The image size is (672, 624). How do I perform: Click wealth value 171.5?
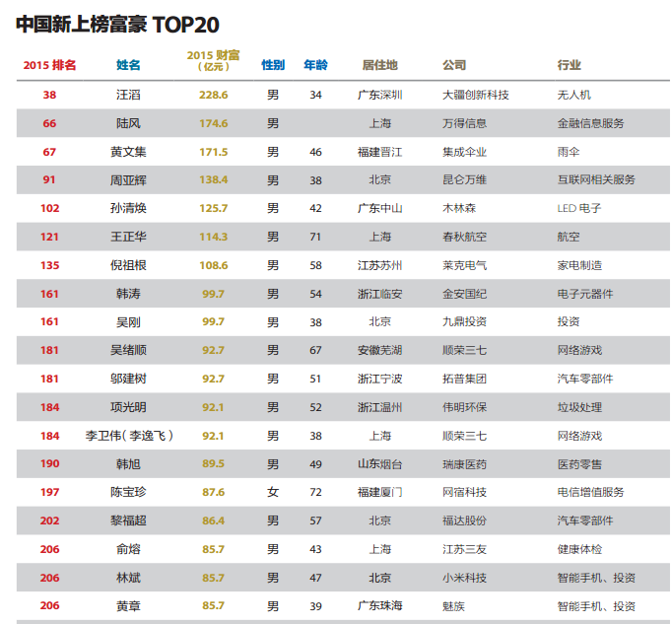pos(214,152)
